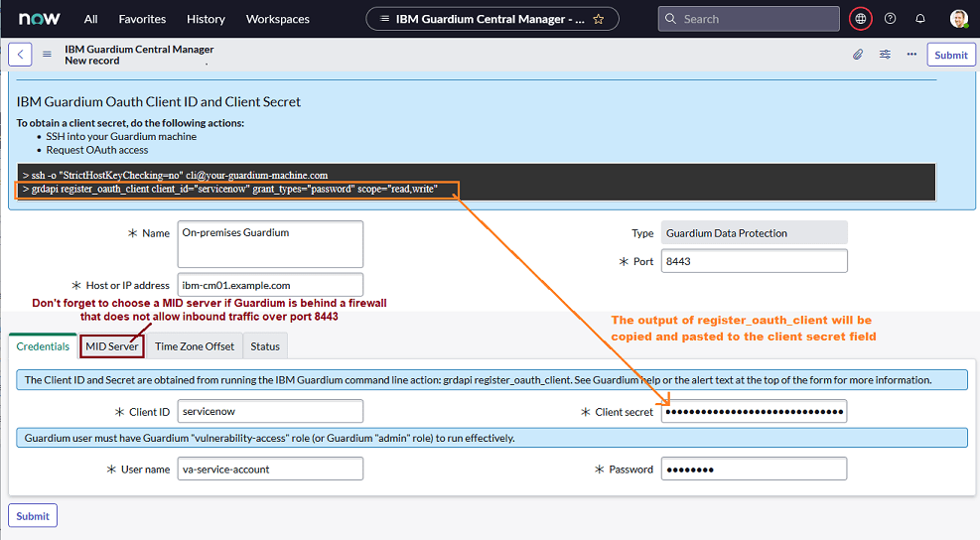Click the Client ID and Secret info message
This screenshot has height=540, width=980.
click(x=491, y=380)
